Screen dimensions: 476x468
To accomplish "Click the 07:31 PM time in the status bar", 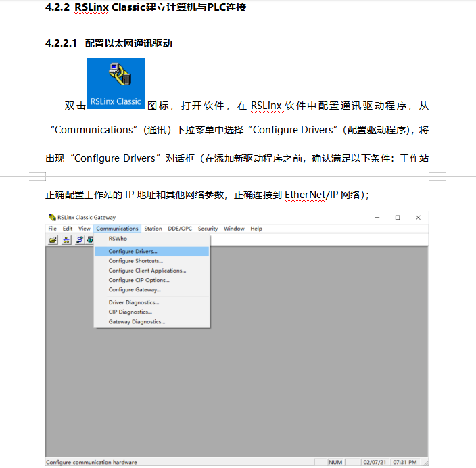I will (x=405, y=462).
